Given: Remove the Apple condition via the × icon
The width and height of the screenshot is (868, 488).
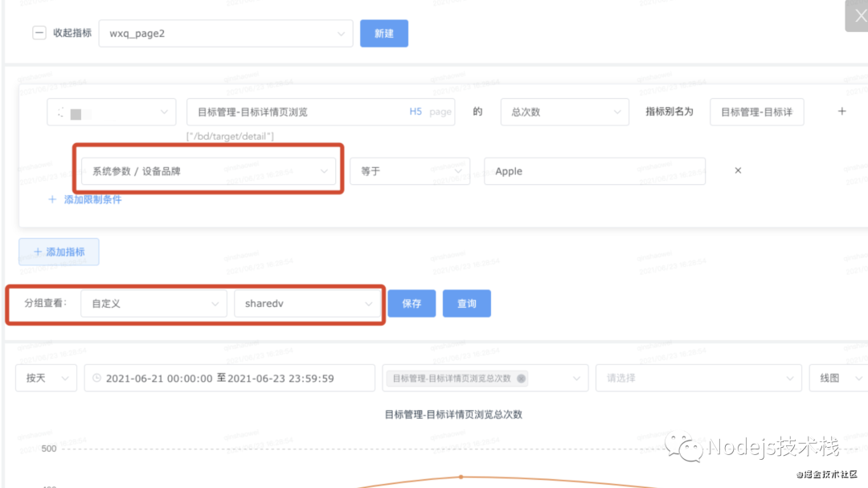Looking at the screenshot, I should 737,170.
